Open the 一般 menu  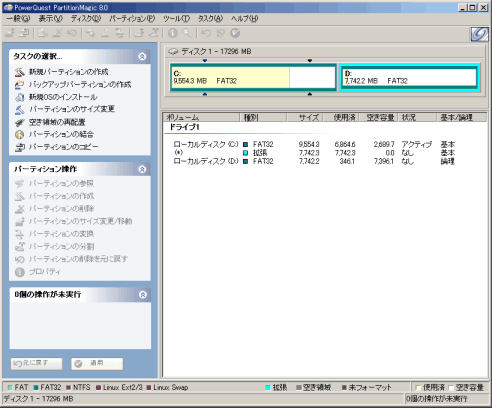click(x=18, y=19)
